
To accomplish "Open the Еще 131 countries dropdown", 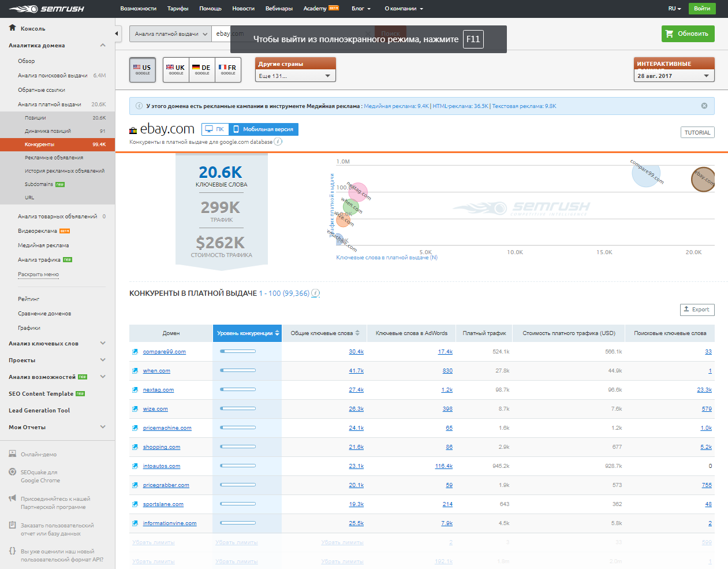I will [295, 76].
